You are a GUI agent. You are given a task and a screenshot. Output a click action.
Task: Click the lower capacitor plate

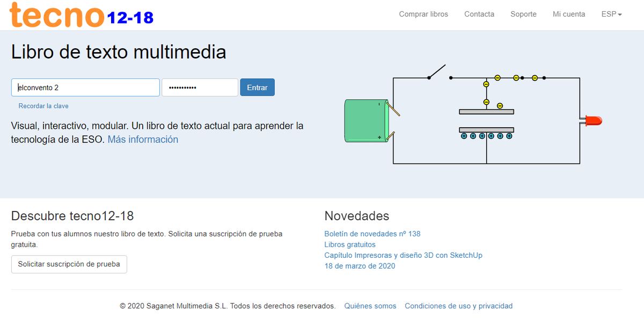pos(486,129)
